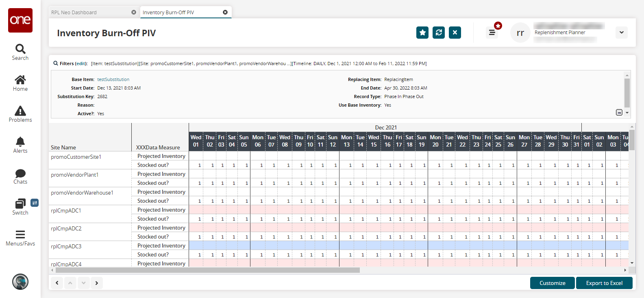The height and width of the screenshot is (298, 644).
Task: Open Alerts bell icon
Action: (x=20, y=145)
